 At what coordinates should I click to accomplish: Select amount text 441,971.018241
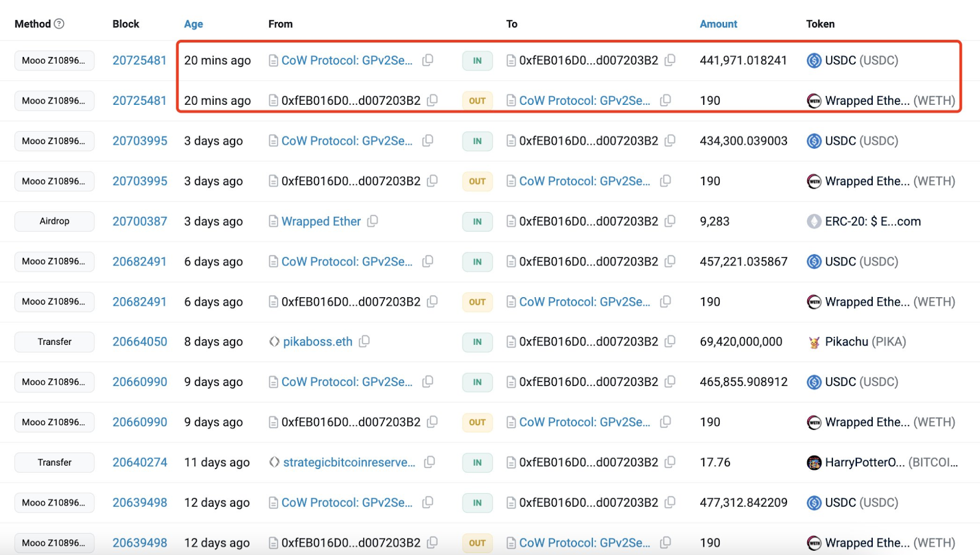coord(744,61)
